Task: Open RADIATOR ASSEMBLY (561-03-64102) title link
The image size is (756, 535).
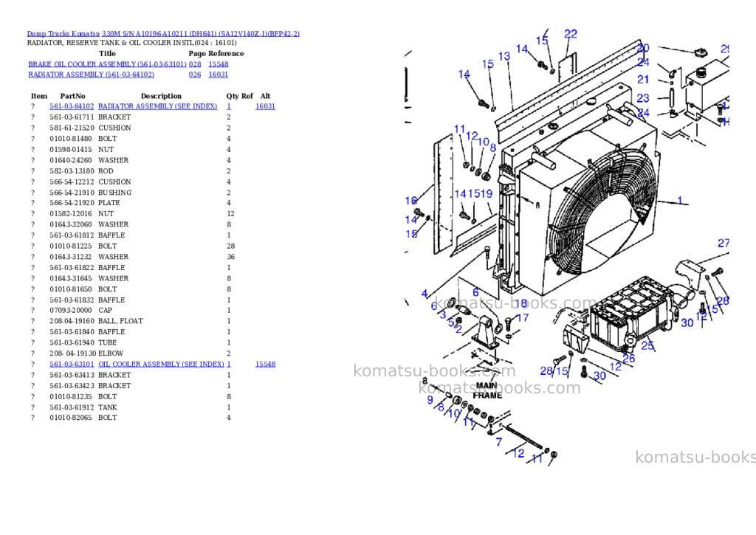Action: click(x=91, y=75)
